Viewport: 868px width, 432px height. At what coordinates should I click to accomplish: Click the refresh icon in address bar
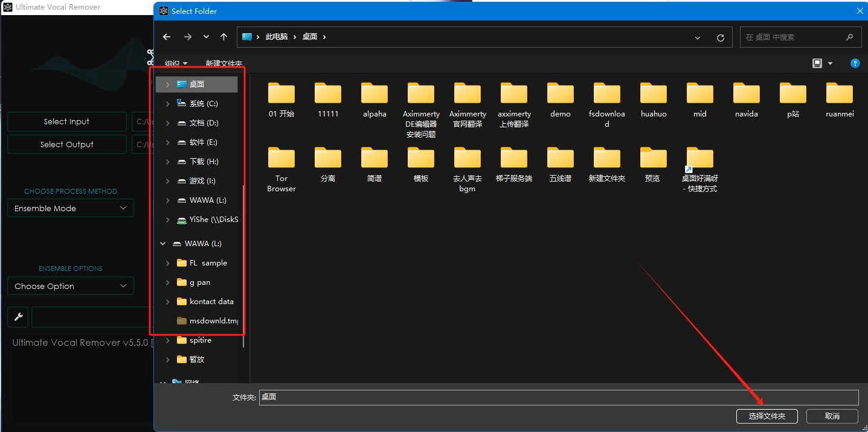720,37
